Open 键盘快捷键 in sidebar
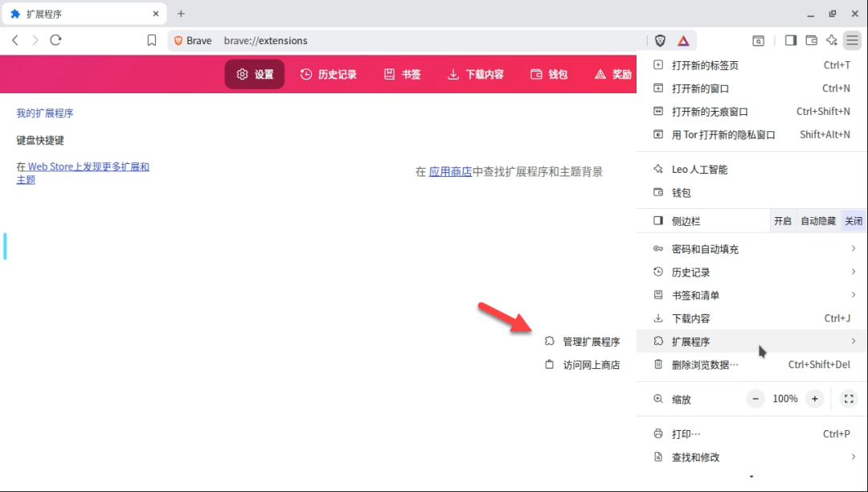The height and width of the screenshot is (492, 868). coord(40,140)
